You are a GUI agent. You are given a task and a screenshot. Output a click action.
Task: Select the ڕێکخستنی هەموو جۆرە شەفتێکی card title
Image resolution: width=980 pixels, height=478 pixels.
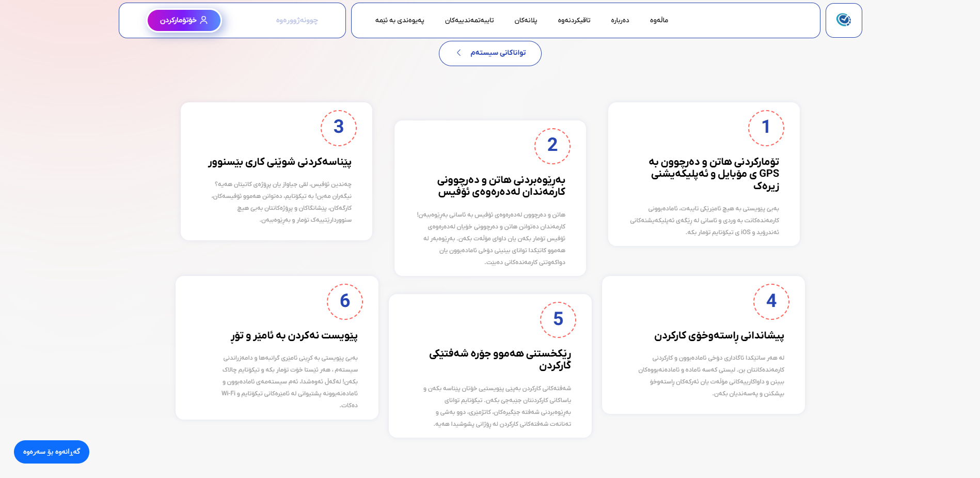(x=500, y=359)
